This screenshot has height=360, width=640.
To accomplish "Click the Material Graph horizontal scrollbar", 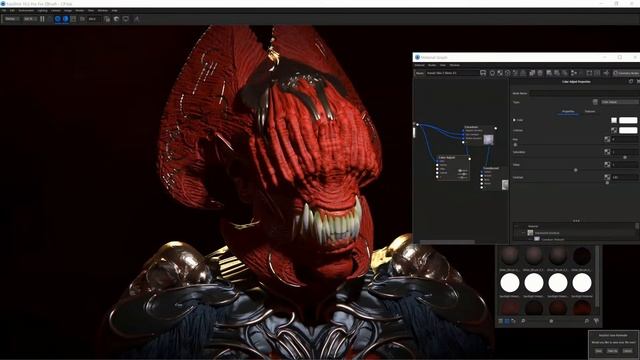I will [447, 242].
